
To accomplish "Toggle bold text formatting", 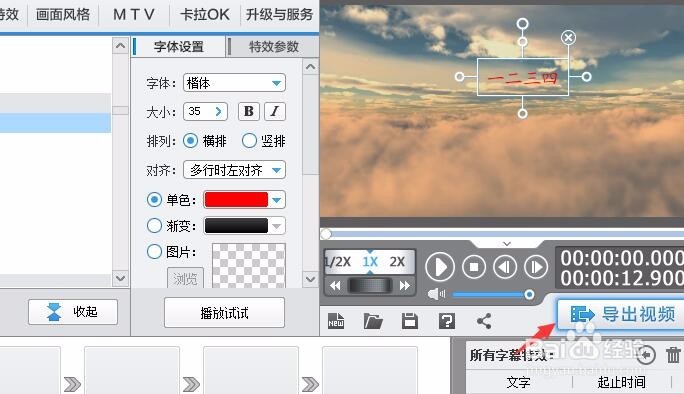I will click(249, 111).
